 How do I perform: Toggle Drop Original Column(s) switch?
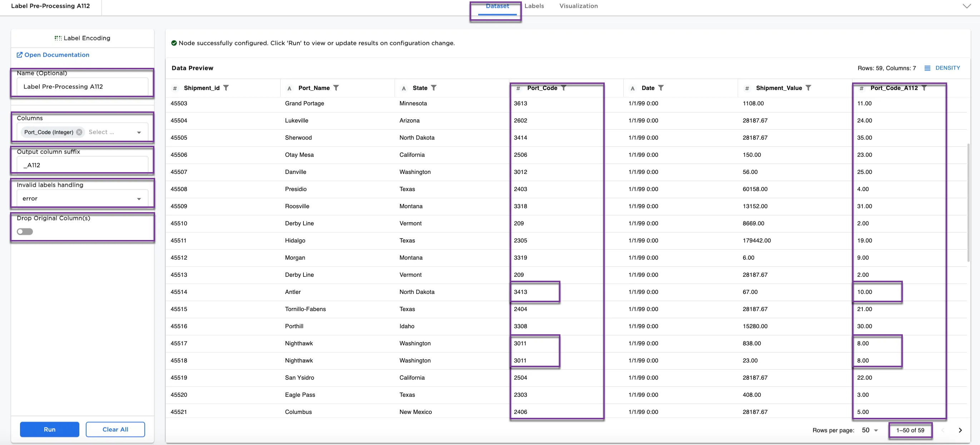point(25,231)
